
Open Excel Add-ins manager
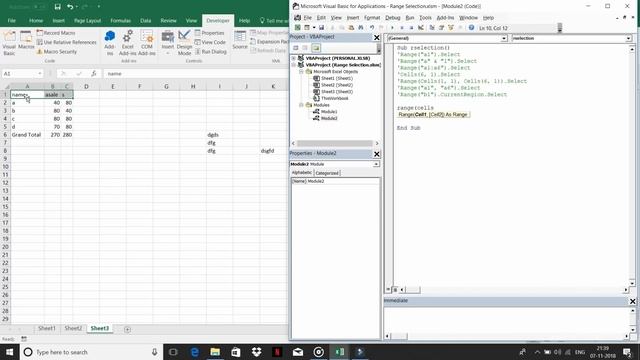click(127, 42)
